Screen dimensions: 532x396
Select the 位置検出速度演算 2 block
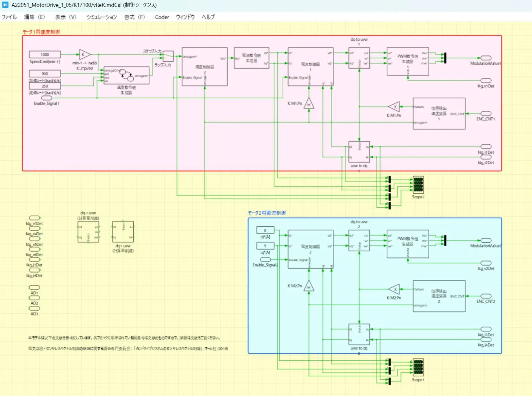[x=439, y=296]
